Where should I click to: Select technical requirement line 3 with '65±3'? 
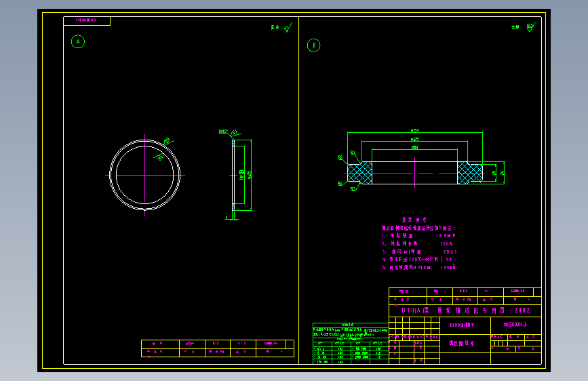[x=419, y=252]
